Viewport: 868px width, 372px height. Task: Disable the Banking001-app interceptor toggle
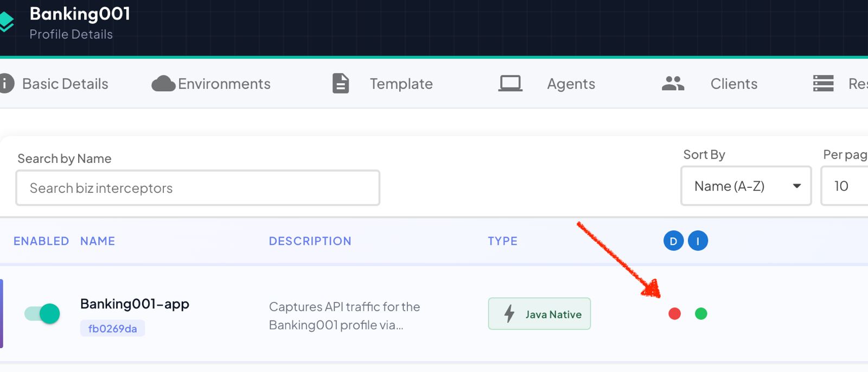point(42,314)
